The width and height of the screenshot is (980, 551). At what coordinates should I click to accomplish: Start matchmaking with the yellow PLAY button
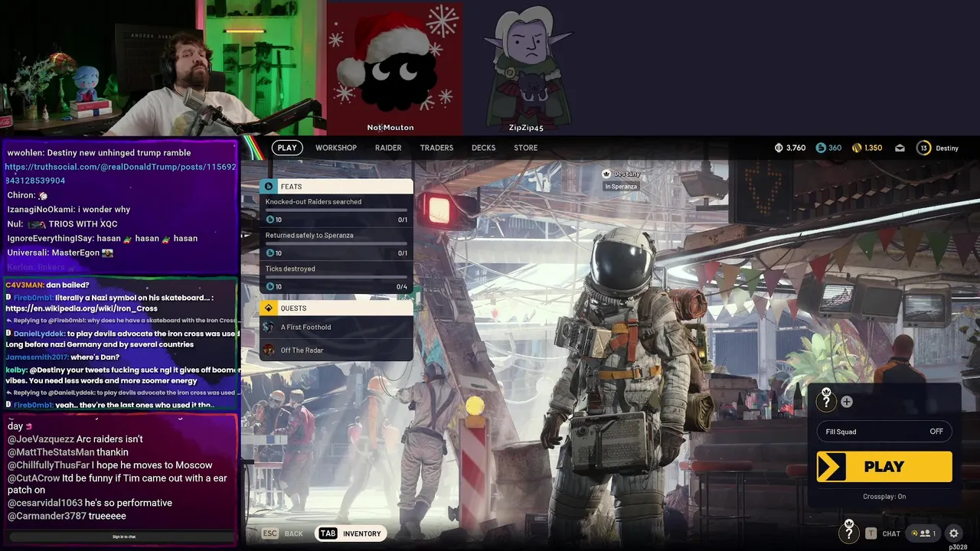(884, 467)
